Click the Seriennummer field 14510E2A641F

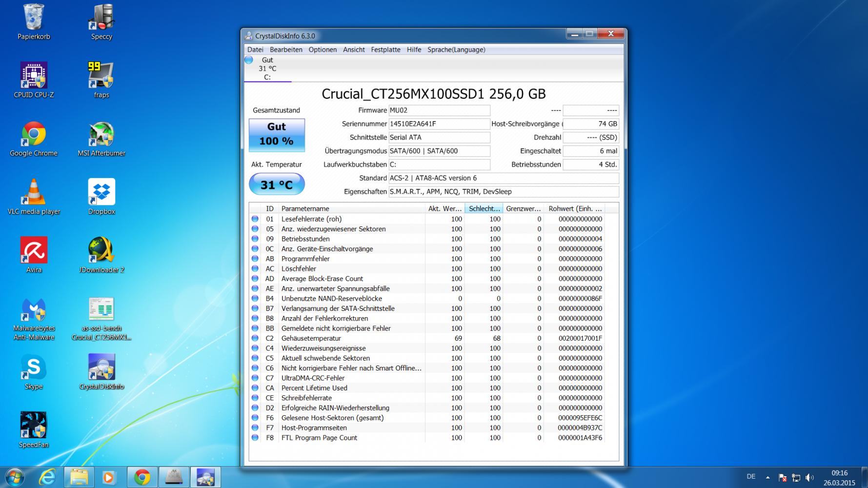(439, 124)
